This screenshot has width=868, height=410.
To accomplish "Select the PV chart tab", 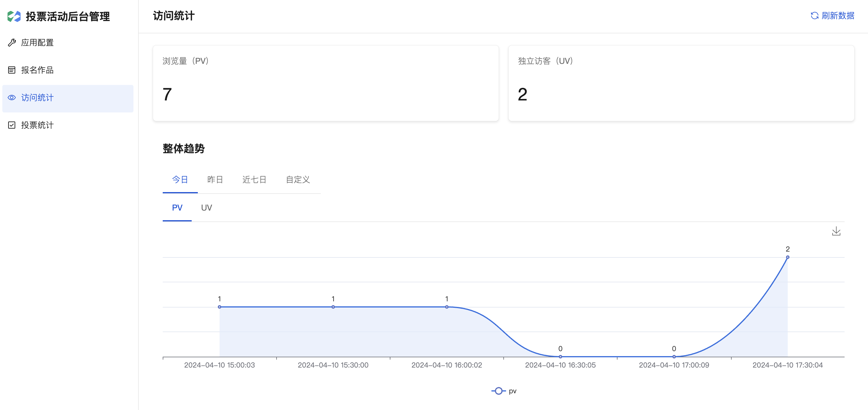I will (177, 208).
